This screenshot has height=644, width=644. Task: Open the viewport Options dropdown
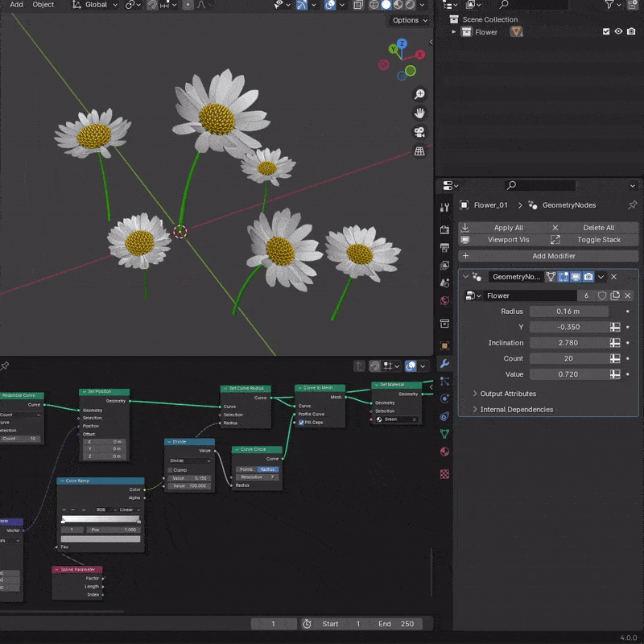coord(409,20)
